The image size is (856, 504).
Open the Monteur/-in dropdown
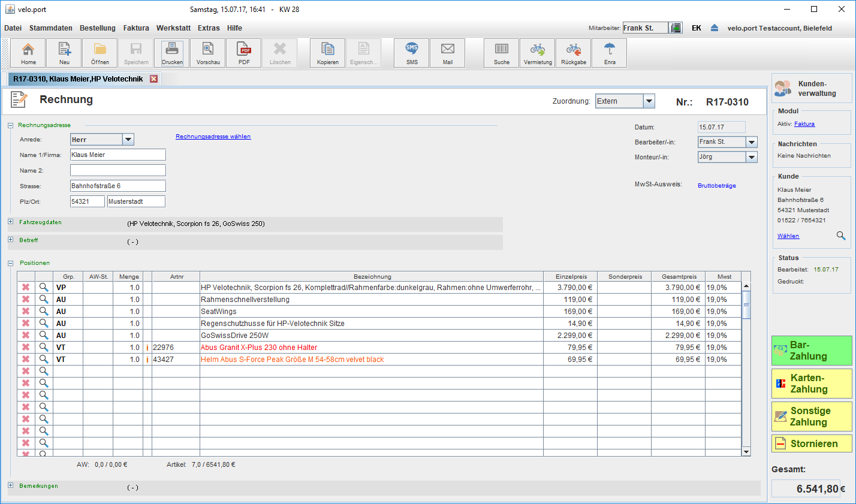click(x=751, y=157)
